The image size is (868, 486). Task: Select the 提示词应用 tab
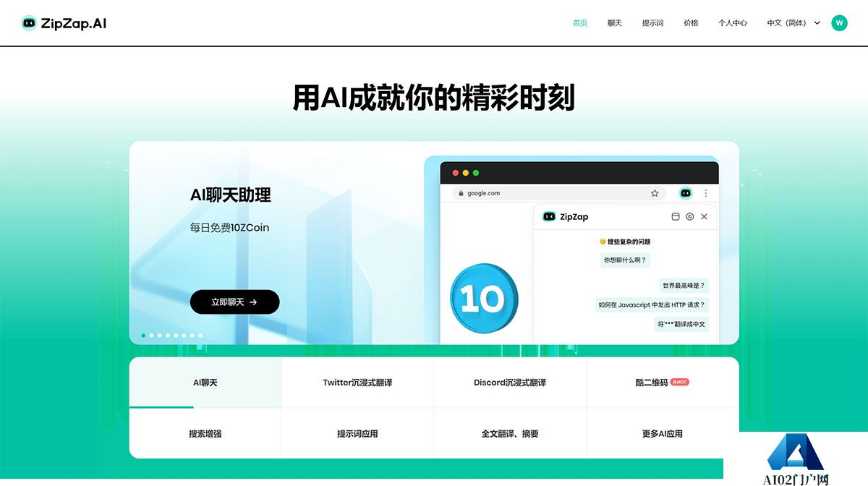(x=357, y=433)
